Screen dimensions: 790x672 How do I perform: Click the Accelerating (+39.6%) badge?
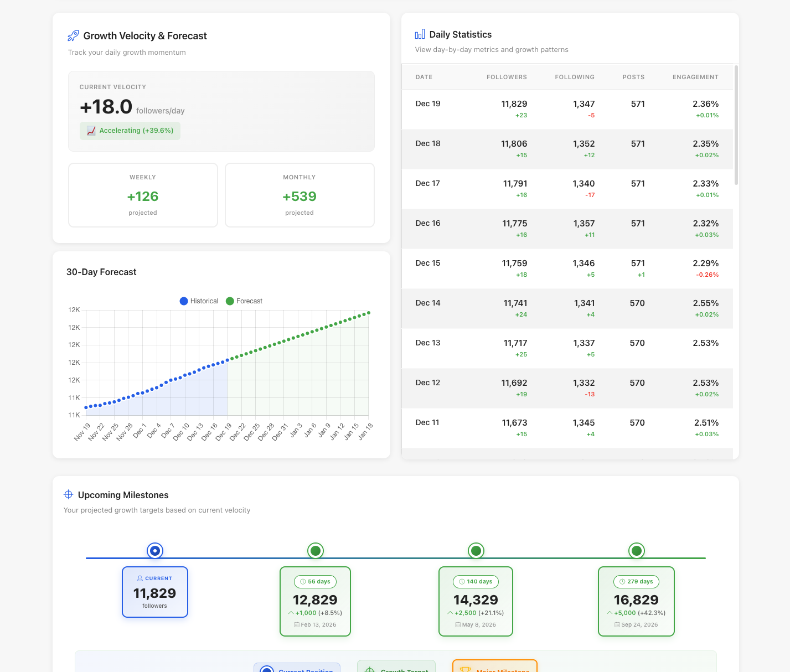[x=130, y=131]
